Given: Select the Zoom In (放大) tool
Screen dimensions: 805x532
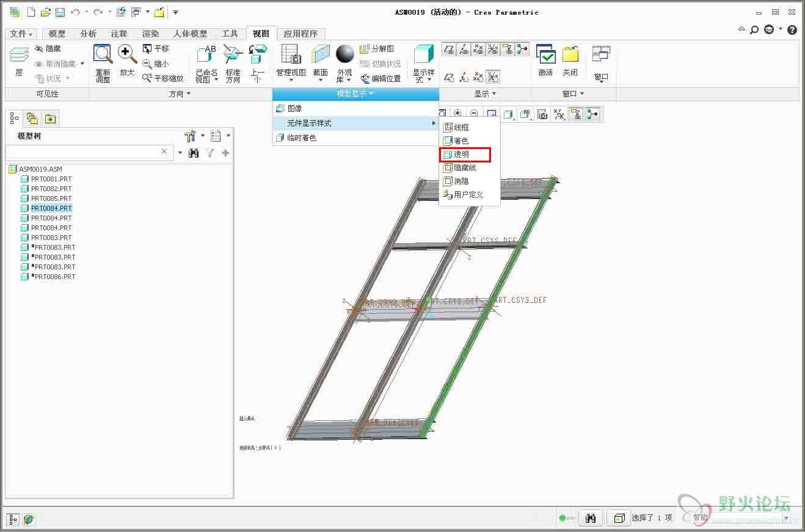Looking at the screenshot, I should coord(127,61).
